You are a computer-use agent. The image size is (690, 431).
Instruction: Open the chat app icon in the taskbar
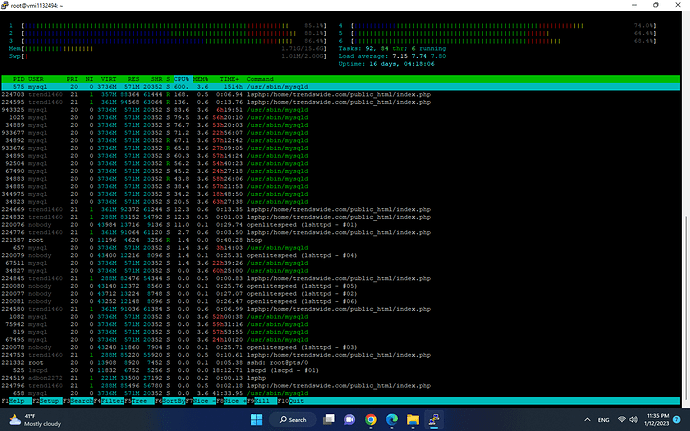tap(349, 420)
